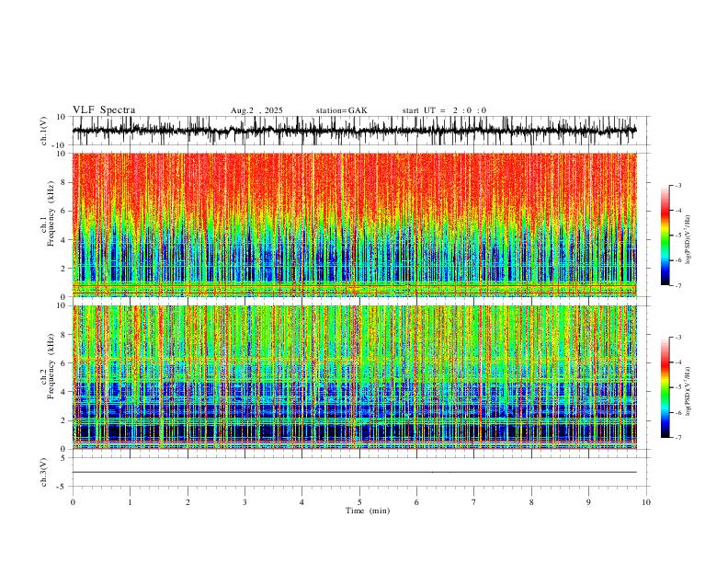
Task: Click the time axis tick '0'
Action: point(73,502)
